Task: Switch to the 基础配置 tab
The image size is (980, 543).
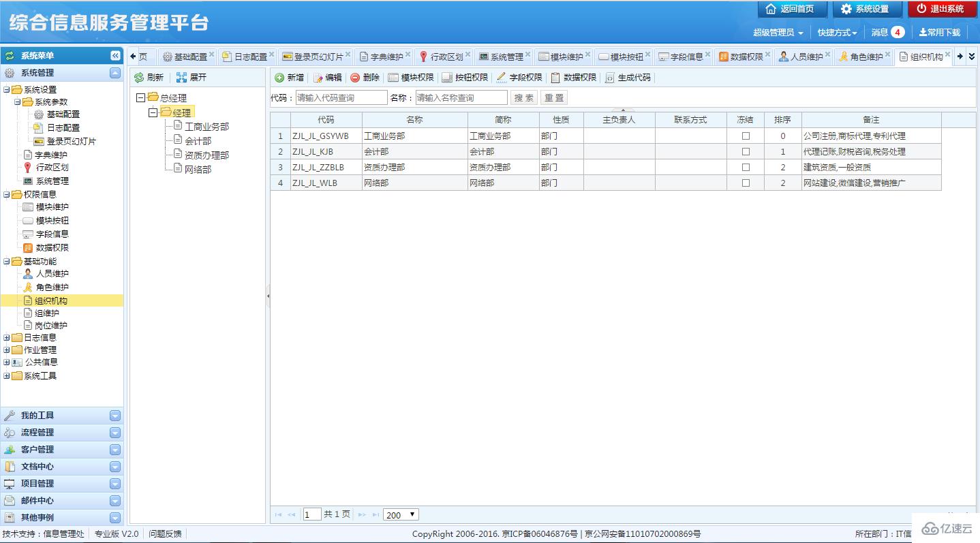Action: 187,57
